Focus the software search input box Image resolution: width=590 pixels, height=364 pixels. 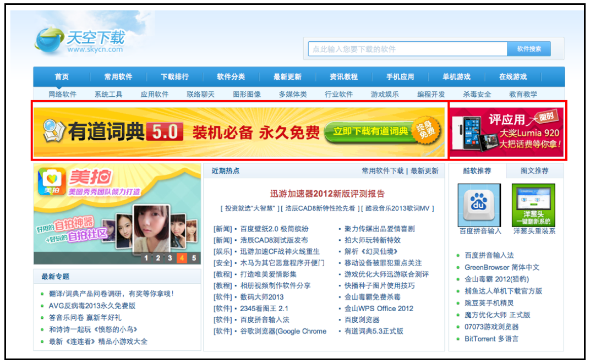tap(407, 49)
